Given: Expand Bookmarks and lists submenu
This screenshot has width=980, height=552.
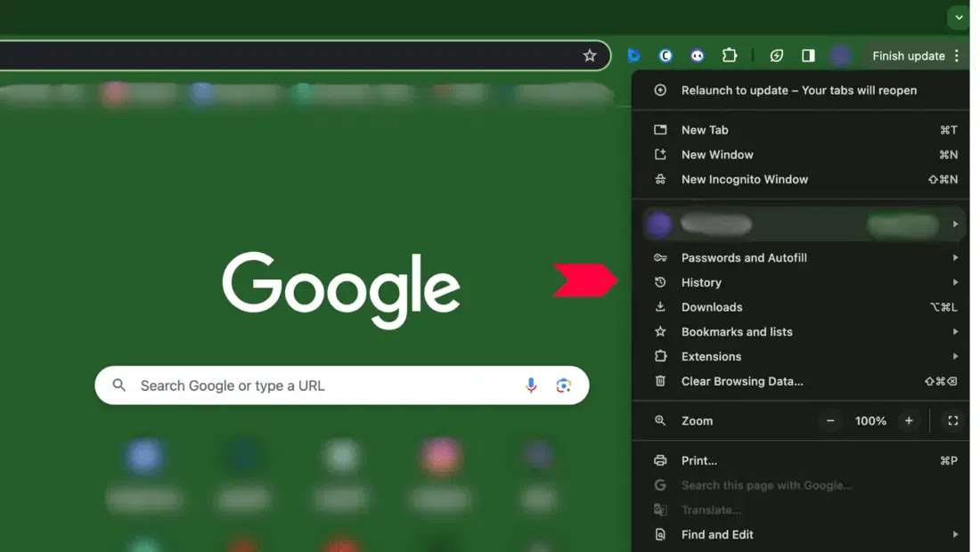Looking at the screenshot, I should pos(801,331).
